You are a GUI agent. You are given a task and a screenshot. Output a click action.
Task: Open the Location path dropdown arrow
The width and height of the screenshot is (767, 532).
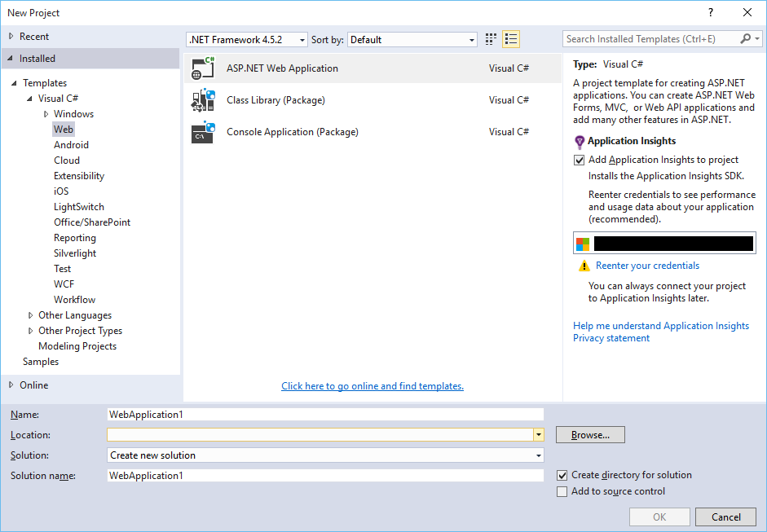(x=539, y=435)
